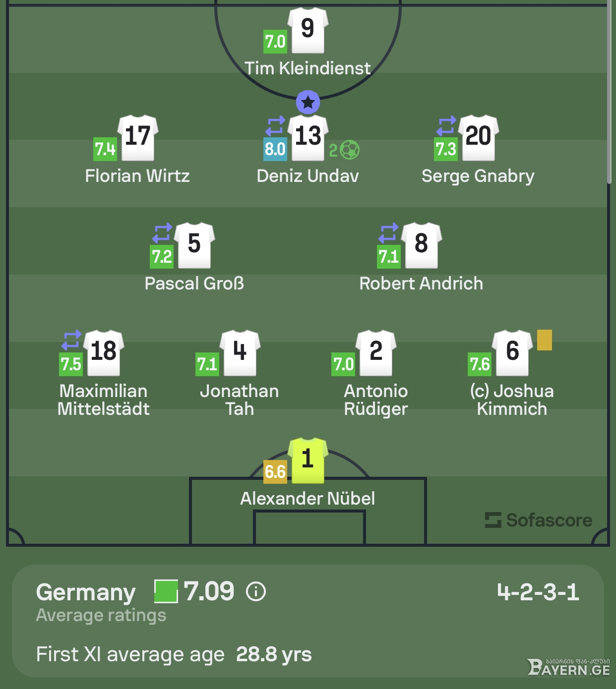Click the substitution arrows by Mittelstädt
Viewport: 616px width, 689px height.
coord(71,341)
